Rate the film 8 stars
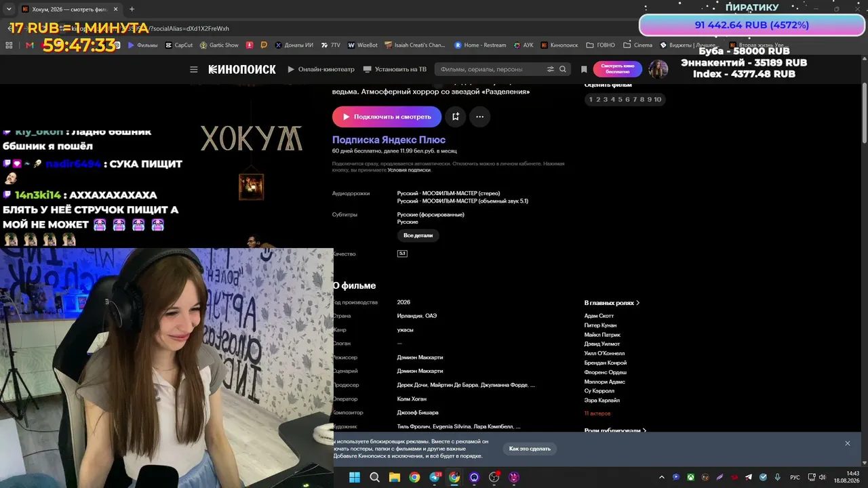 coord(643,100)
